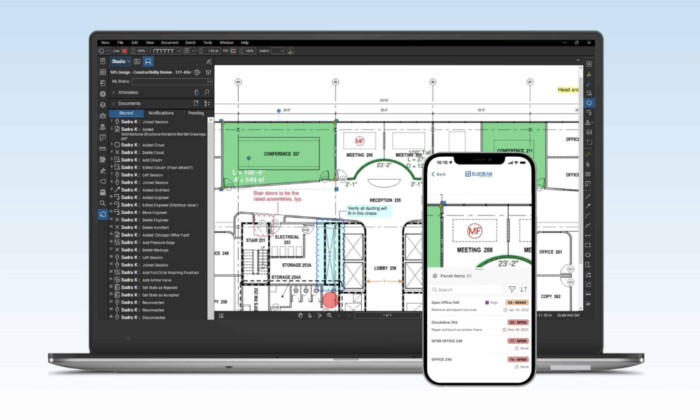Open the Studio panel dropdown

[123, 61]
